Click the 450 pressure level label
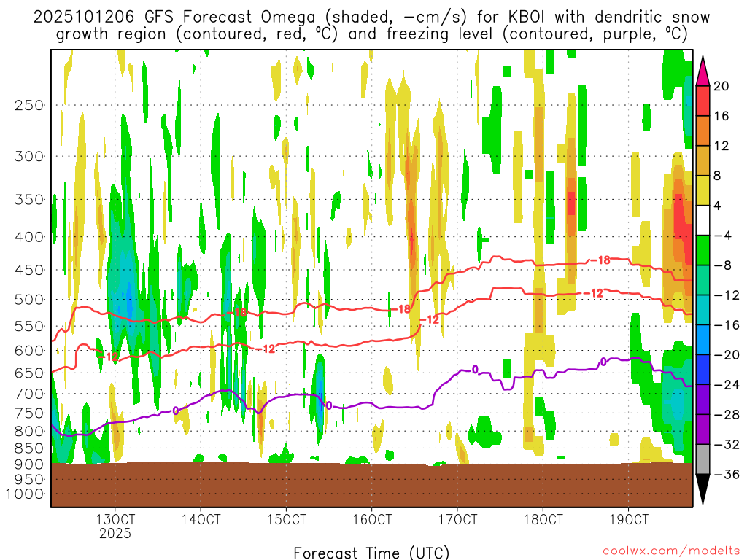This screenshot has width=747, height=560. pyautogui.click(x=29, y=270)
